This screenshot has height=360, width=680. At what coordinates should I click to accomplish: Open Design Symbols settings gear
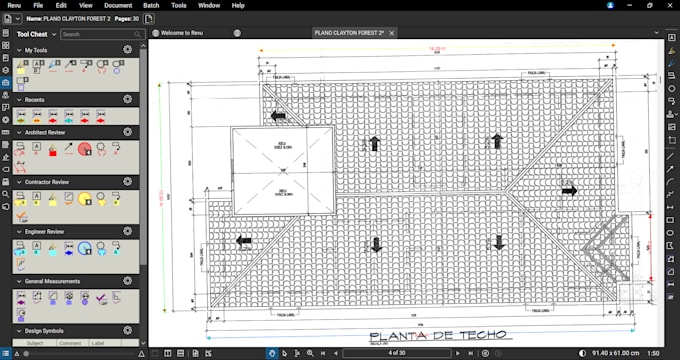pyautogui.click(x=128, y=331)
